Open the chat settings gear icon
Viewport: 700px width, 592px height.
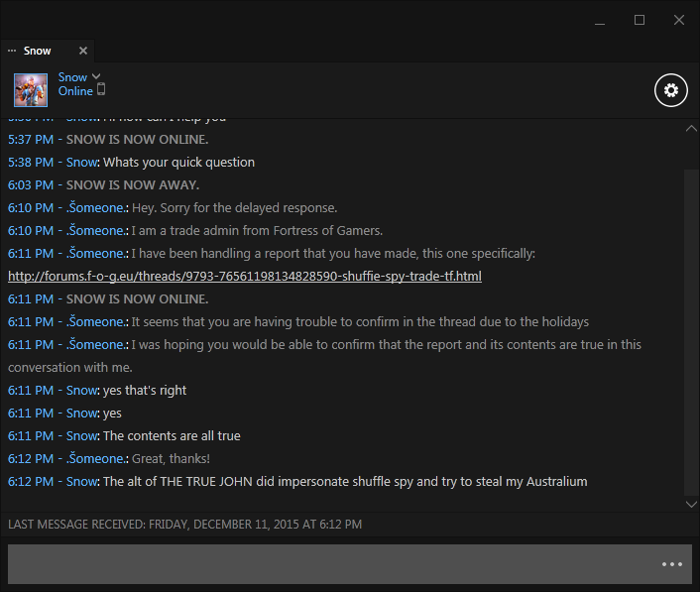[x=671, y=91]
